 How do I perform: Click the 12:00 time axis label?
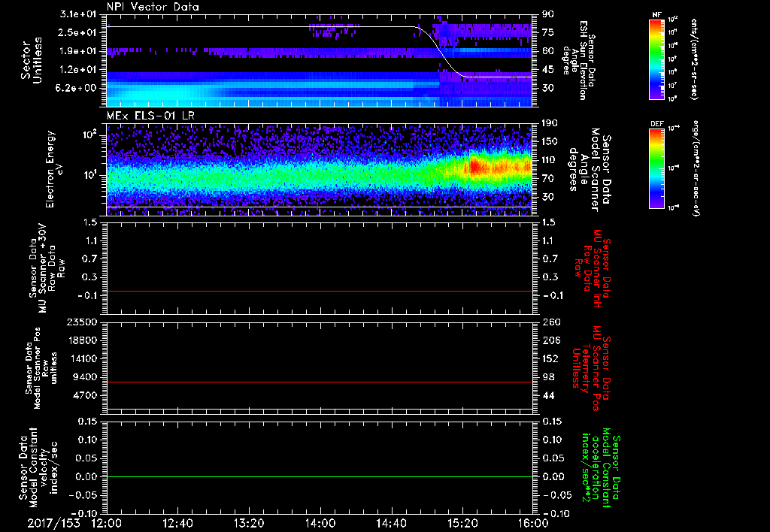pos(107,522)
